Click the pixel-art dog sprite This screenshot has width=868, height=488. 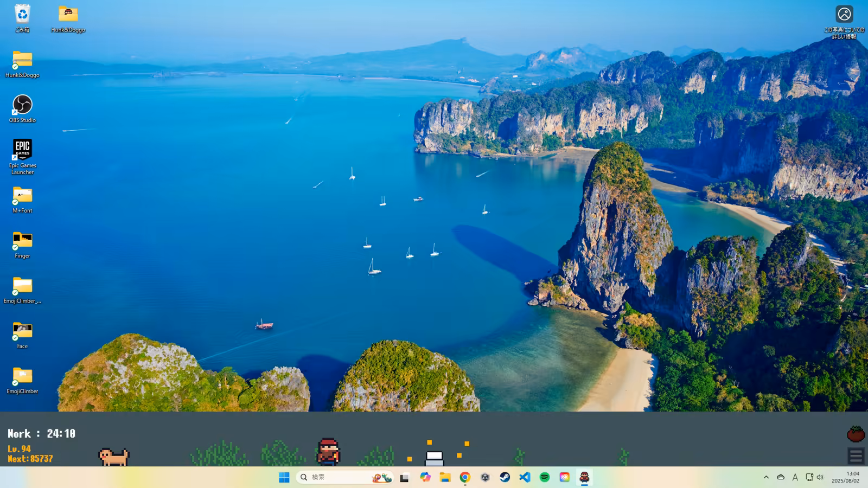[114, 457]
